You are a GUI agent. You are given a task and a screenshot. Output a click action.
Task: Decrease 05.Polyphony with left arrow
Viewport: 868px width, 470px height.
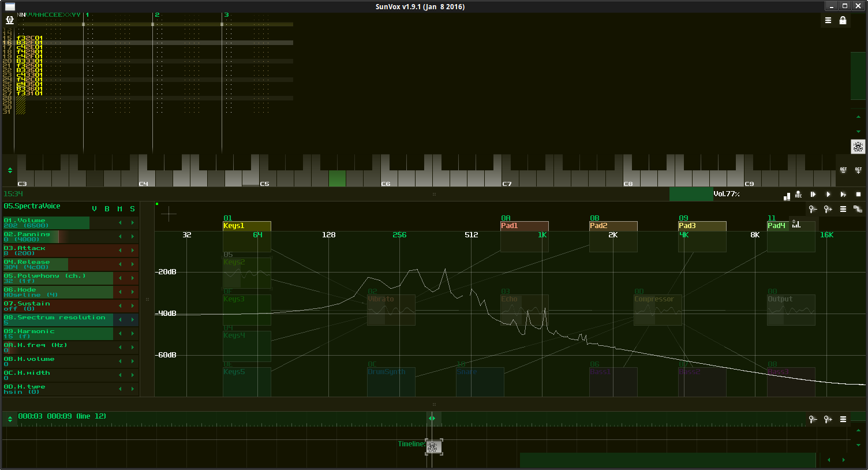120,278
